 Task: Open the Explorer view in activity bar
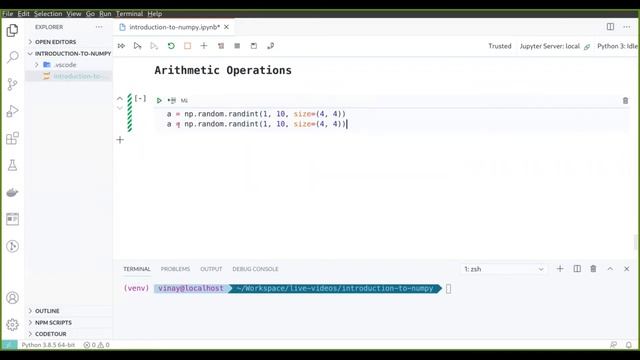tap(12, 30)
